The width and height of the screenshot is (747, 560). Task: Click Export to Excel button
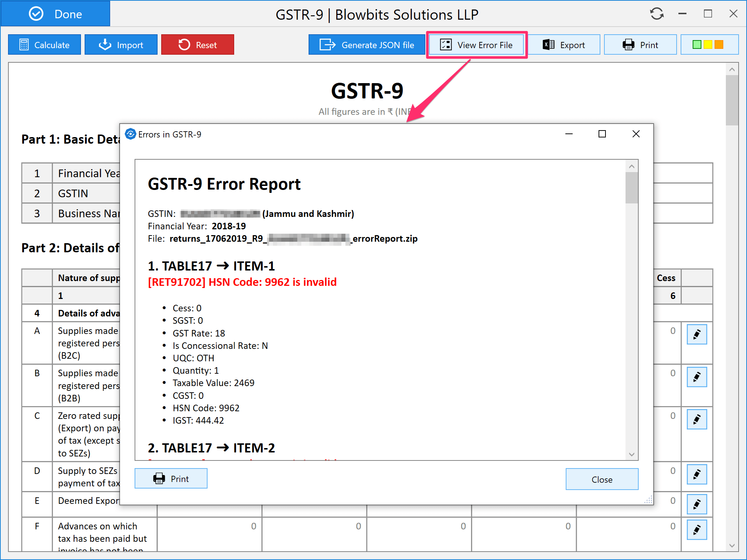click(564, 45)
